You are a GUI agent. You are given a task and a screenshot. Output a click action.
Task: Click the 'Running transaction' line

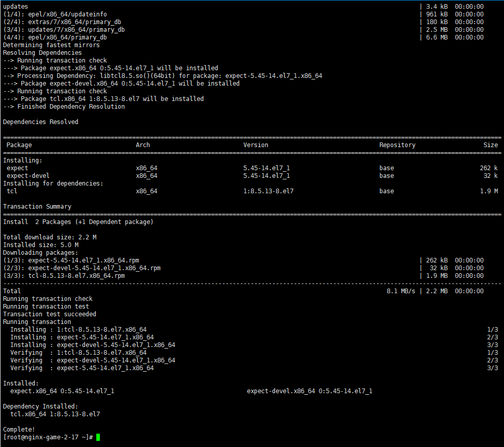37,322
